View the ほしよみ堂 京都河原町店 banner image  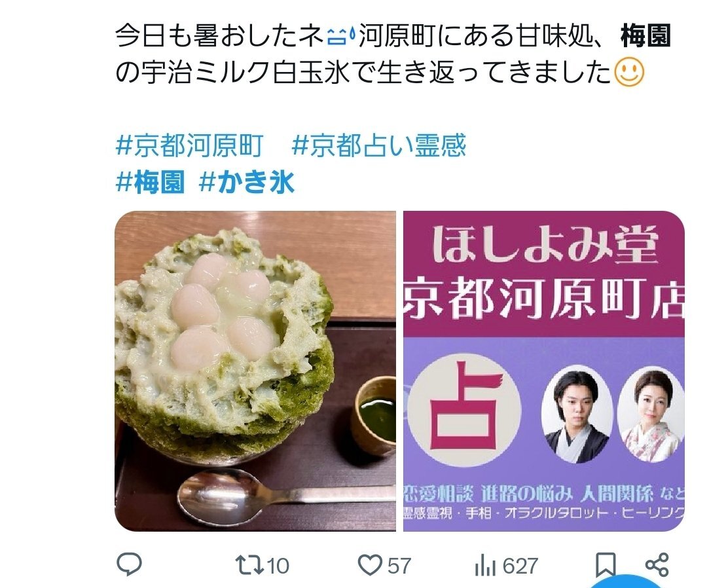pos(544,371)
